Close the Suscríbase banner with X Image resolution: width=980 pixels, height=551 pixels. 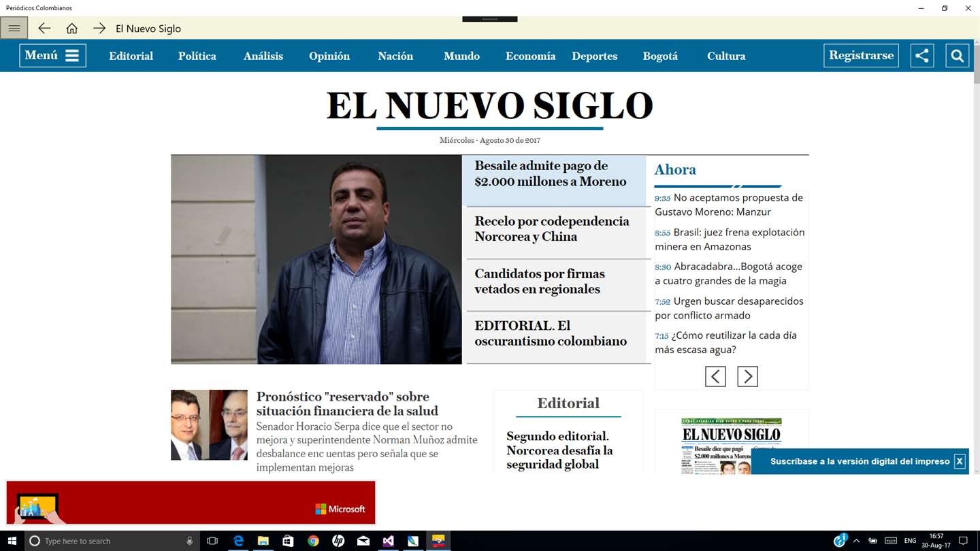pos(960,461)
